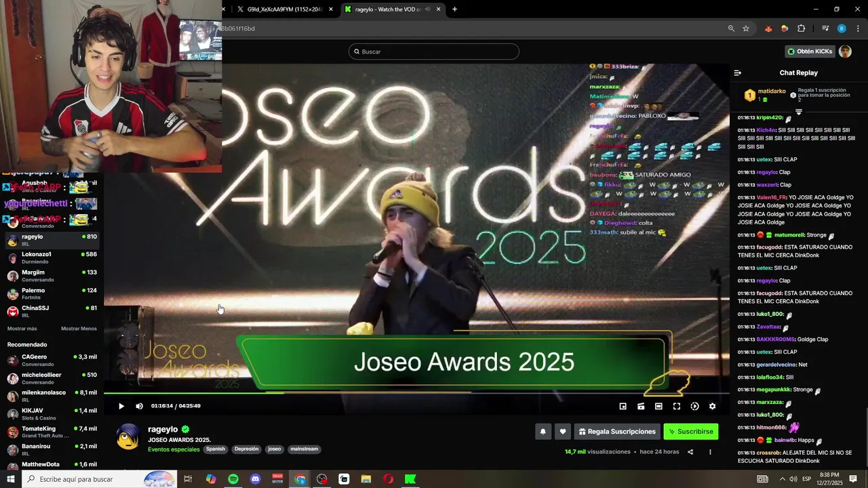
Task: Open File Explorer from the taskbar
Action: [366, 479]
